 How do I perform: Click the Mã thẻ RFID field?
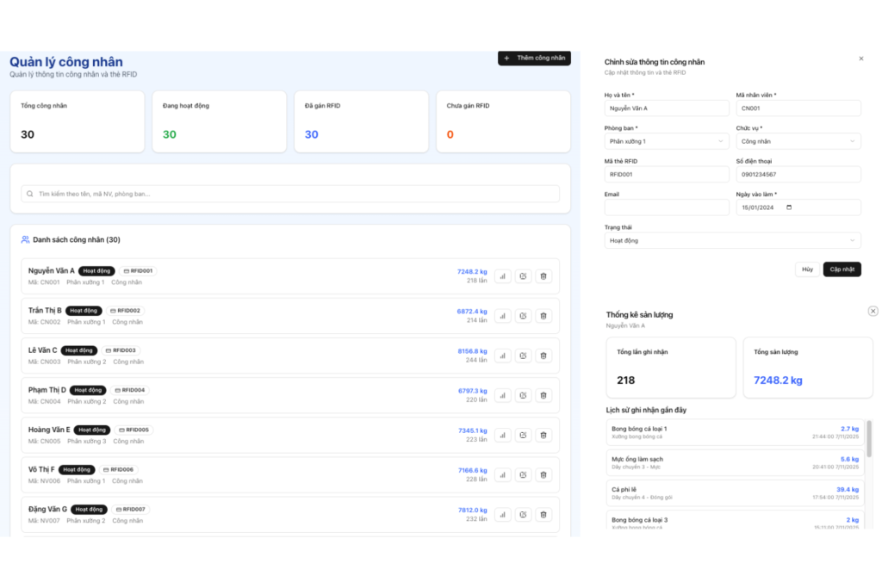click(x=666, y=174)
